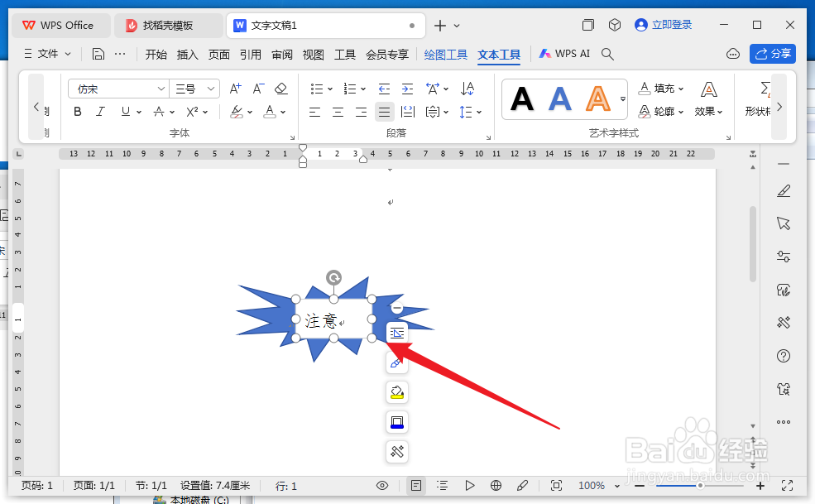Image resolution: width=815 pixels, height=504 pixels.
Task: Align text right
Action: coord(362,112)
